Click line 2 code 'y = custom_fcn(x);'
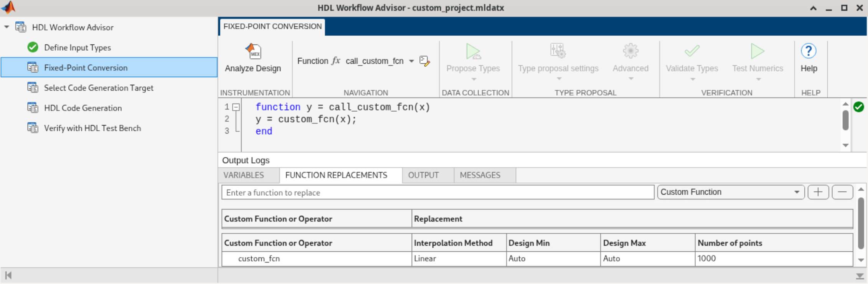The width and height of the screenshot is (868, 284). [306, 119]
